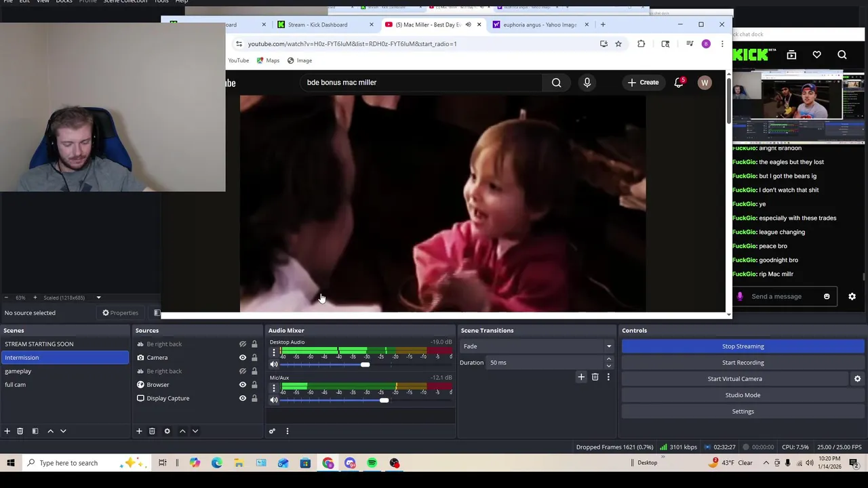Toggle the lock on Display Capture source
868x488 pixels.
pyautogui.click(x=254, y=398)
